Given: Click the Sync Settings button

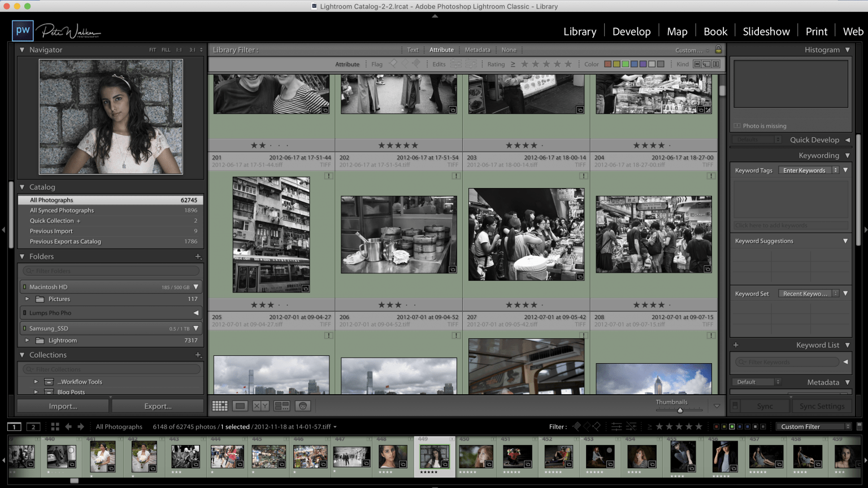Looking at the screenshot, I should pos(822,406).
